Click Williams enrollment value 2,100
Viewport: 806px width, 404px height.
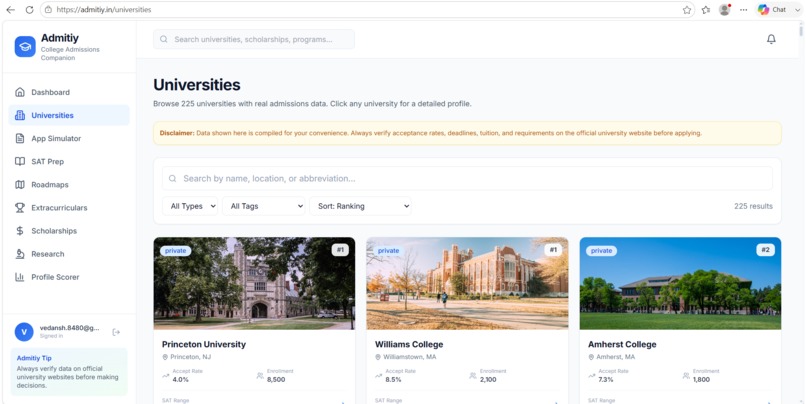[488, 380]
